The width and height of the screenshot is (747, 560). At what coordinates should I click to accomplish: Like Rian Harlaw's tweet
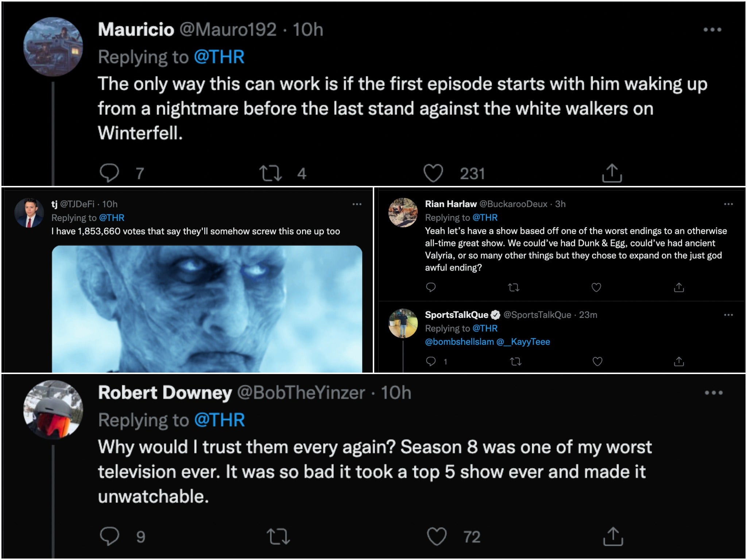[x=596, y=287]
